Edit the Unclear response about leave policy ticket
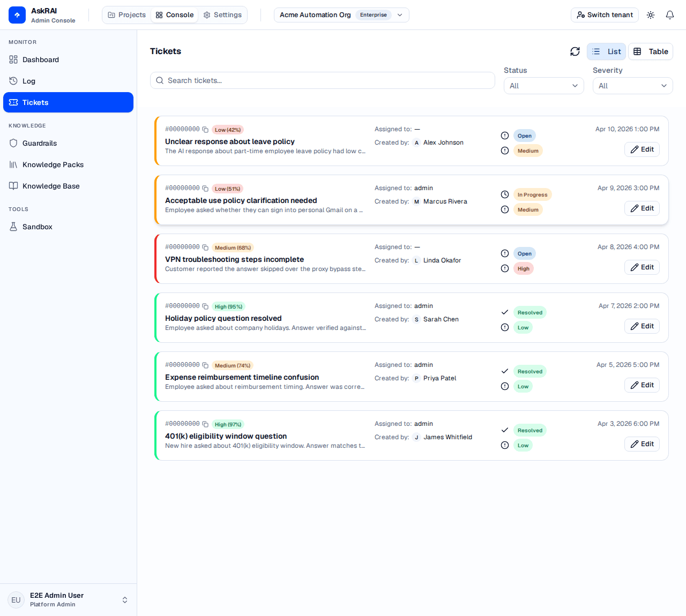Image resolution: width=686 pixels, height=616 pixels. click(642, 149)
